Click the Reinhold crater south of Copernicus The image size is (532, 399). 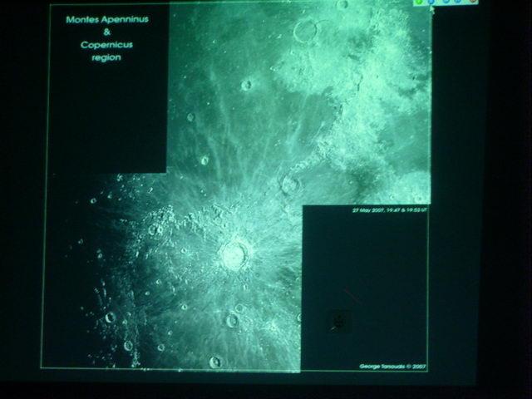point(232,320)
